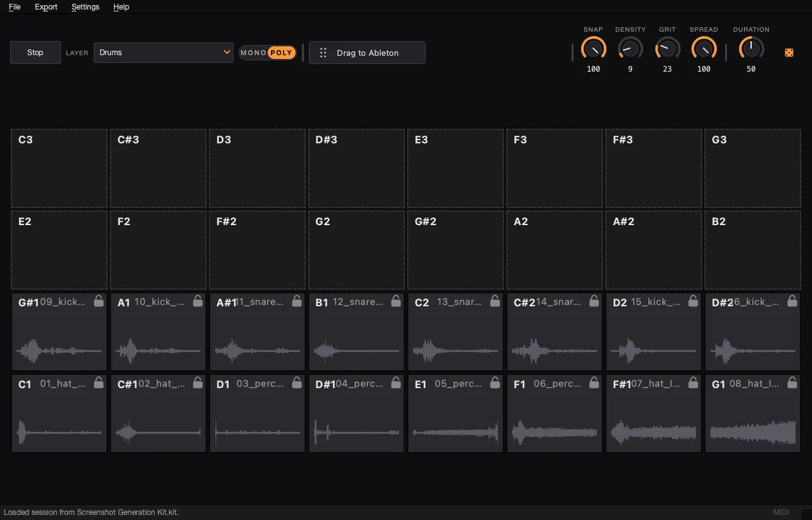
Task: Select the empty A2 pad
Action: click(554, 250)
